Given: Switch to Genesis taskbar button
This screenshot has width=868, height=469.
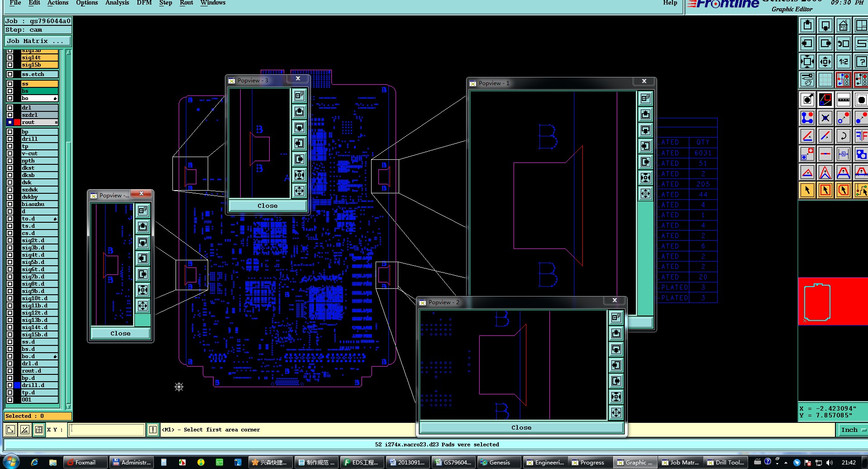Looking at the screenshot, I should (499, 462).
